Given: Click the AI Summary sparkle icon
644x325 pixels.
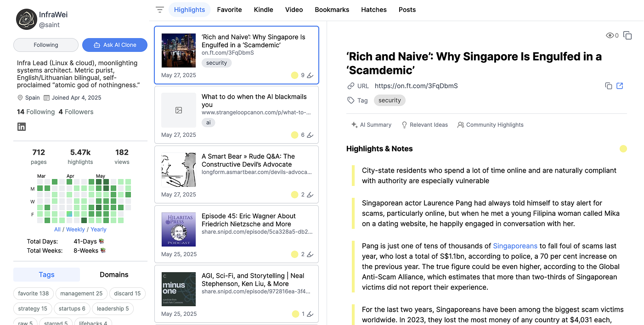Looking at the screenshot, I should point(354,125).
